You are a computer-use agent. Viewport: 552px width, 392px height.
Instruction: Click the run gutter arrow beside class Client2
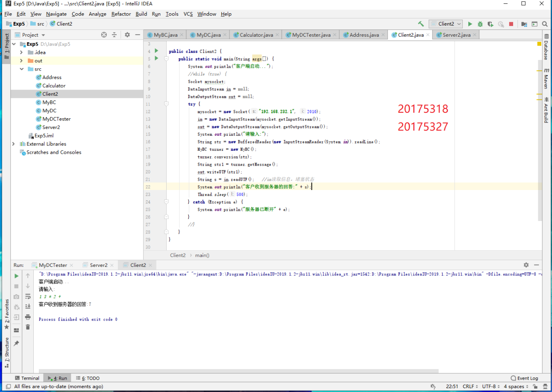[156, 51]
